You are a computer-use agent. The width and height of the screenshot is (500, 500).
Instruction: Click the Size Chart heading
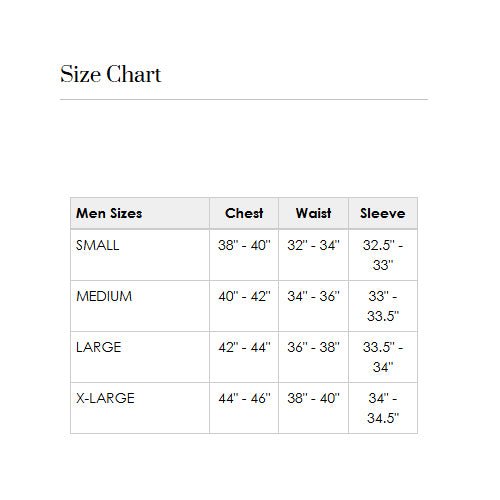(x=110, y=74)
